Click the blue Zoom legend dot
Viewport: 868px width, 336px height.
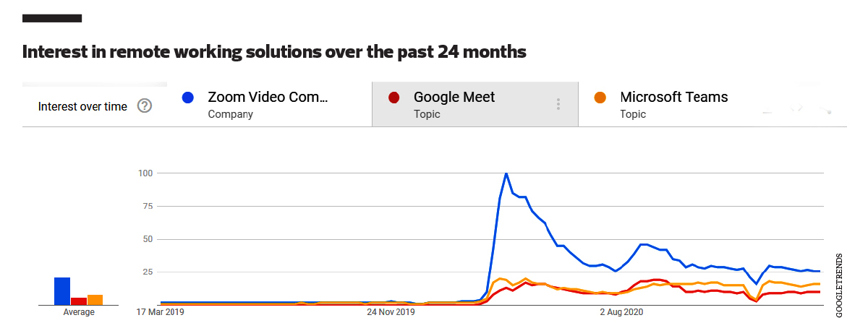[x=188, y=98]
